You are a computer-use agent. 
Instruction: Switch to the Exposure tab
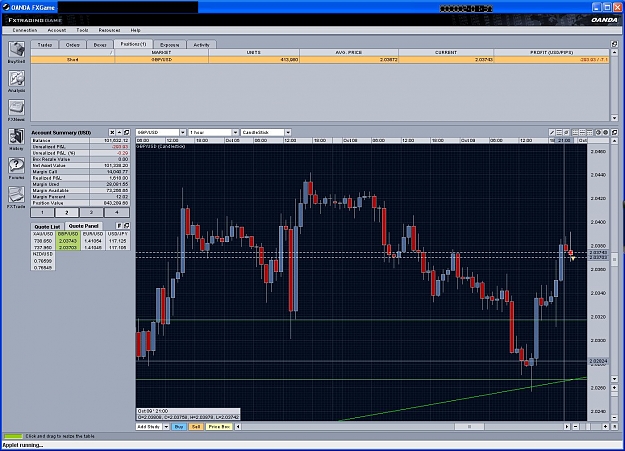tap(169, 45)
